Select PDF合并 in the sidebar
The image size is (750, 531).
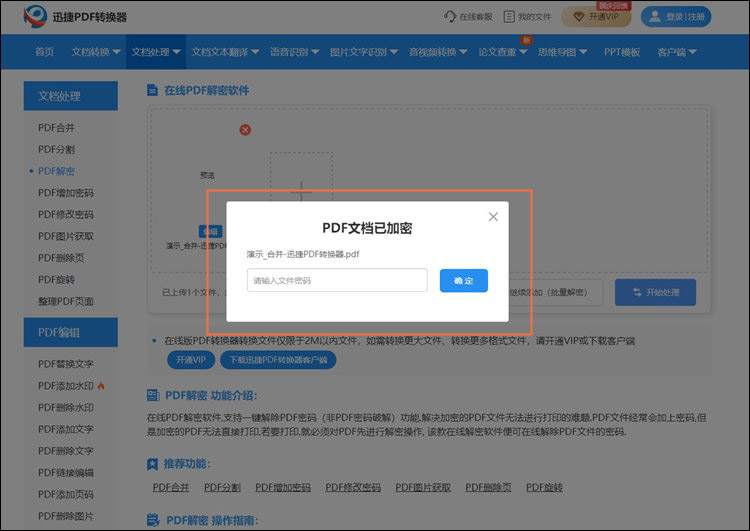pyautogui.click(x=56, y=128)
